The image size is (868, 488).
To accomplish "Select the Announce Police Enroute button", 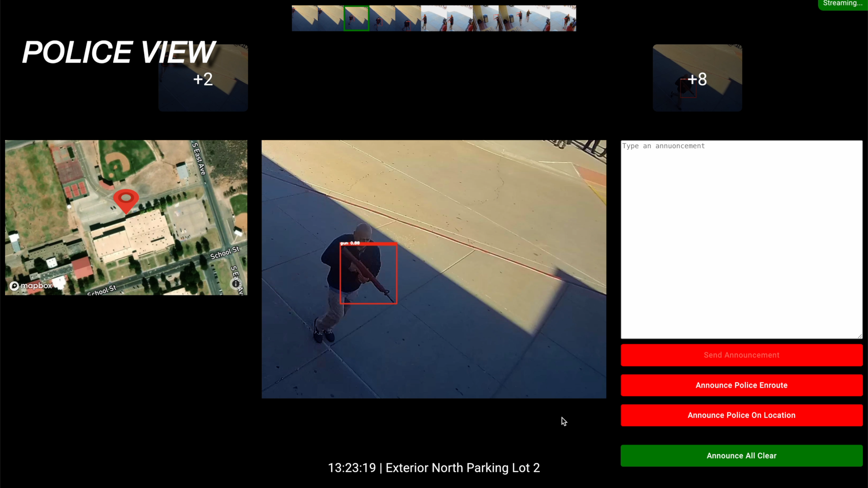I will 741,385.
